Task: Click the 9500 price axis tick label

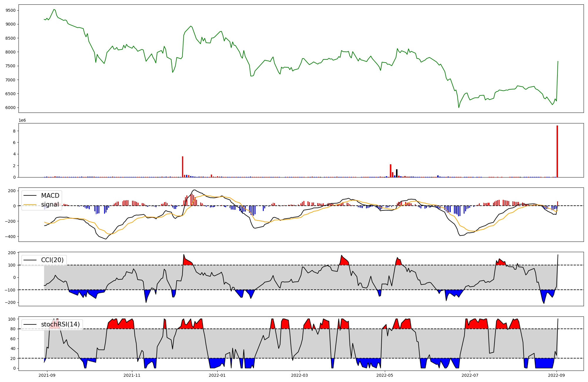Action: [x=11, y=10]
